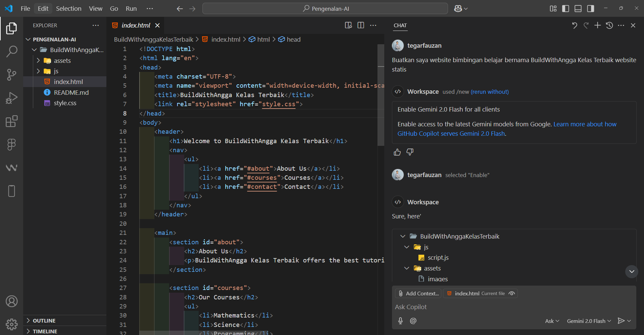This screenshot has height=335, width=644.
Task: Send the chat message
Action: (x=621, y=321)
